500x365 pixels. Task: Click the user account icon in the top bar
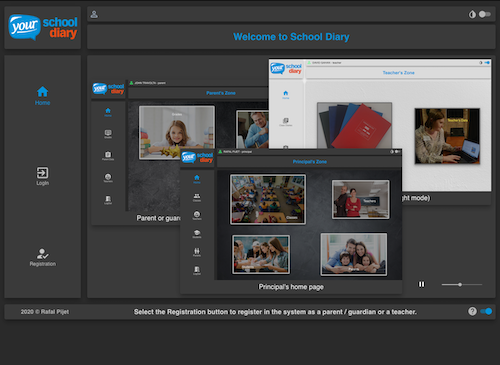point(94,14)
